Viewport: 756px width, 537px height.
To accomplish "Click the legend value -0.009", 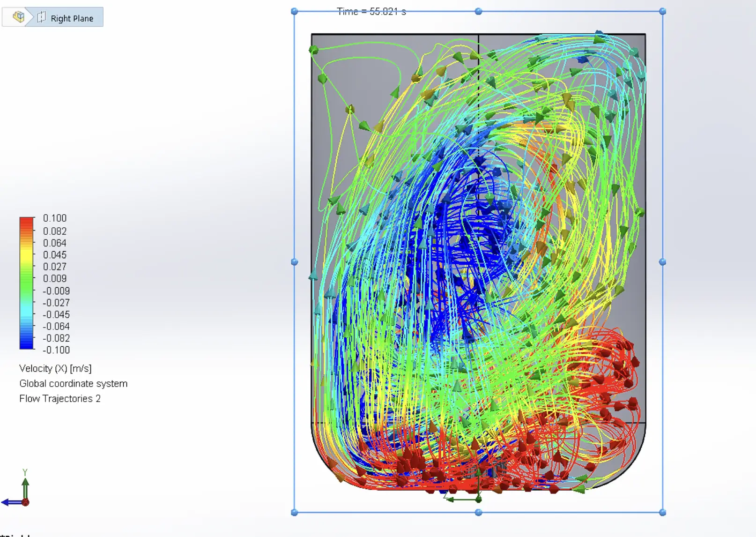I will click(56, 291).
